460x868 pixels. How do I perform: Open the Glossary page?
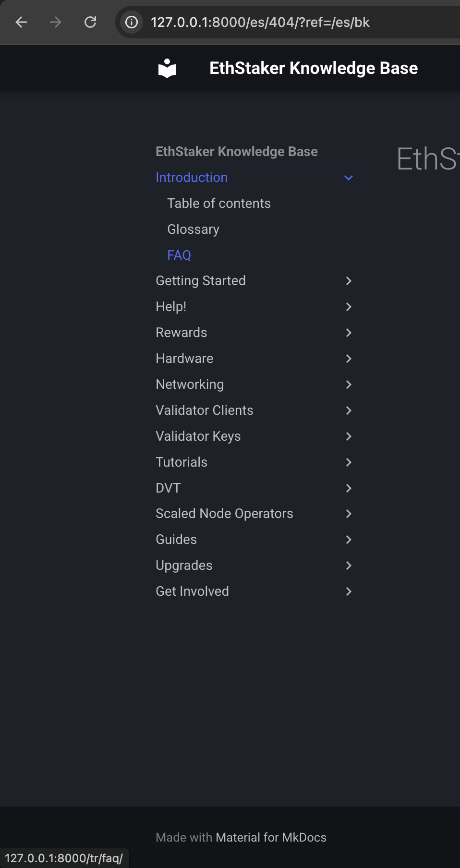pyautogui.click(x=193, y=229)
